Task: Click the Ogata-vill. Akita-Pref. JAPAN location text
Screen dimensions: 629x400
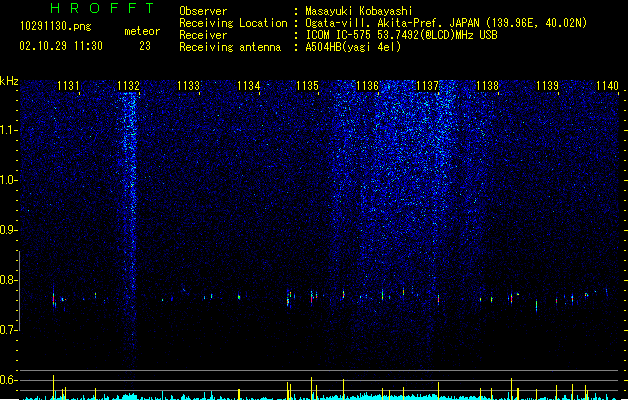Action: point(446,23)
